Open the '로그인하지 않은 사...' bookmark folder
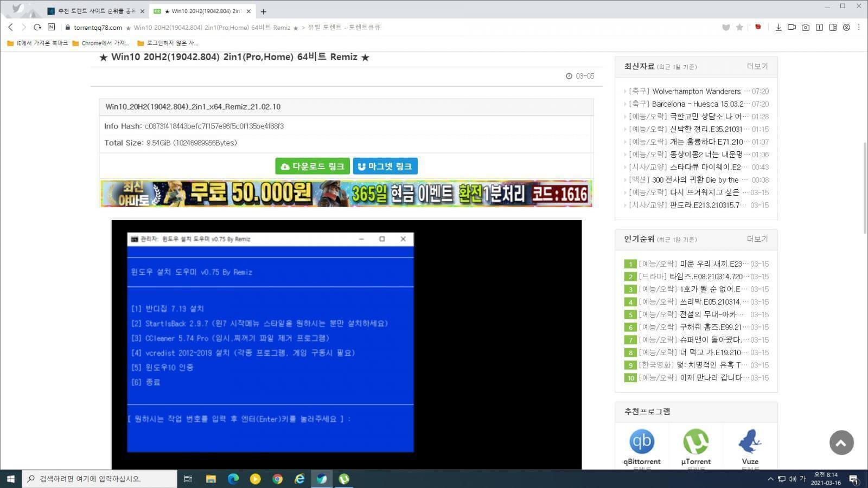The width and height of the screenshot is (868, 488). click(x=168, y=43)
